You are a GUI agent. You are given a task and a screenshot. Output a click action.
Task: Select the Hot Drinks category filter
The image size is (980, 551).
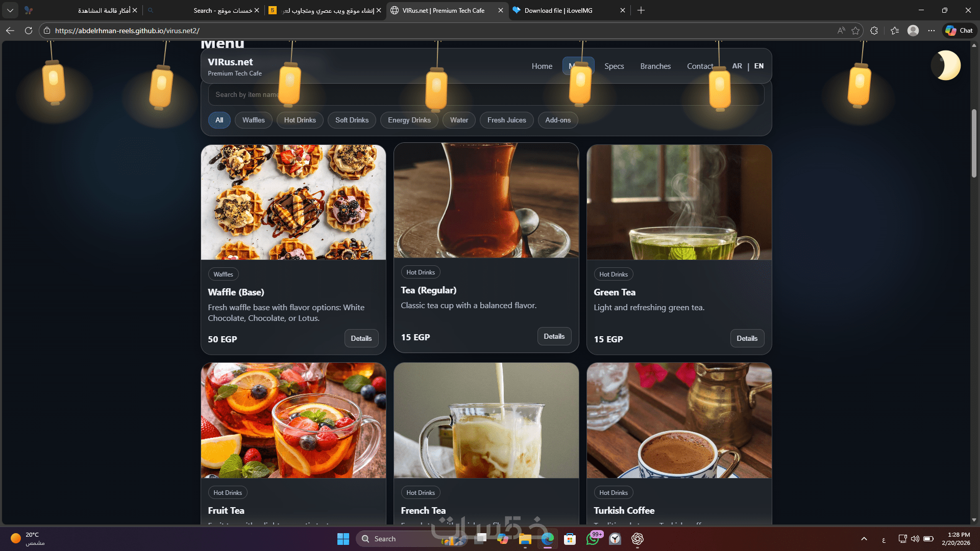300,120
